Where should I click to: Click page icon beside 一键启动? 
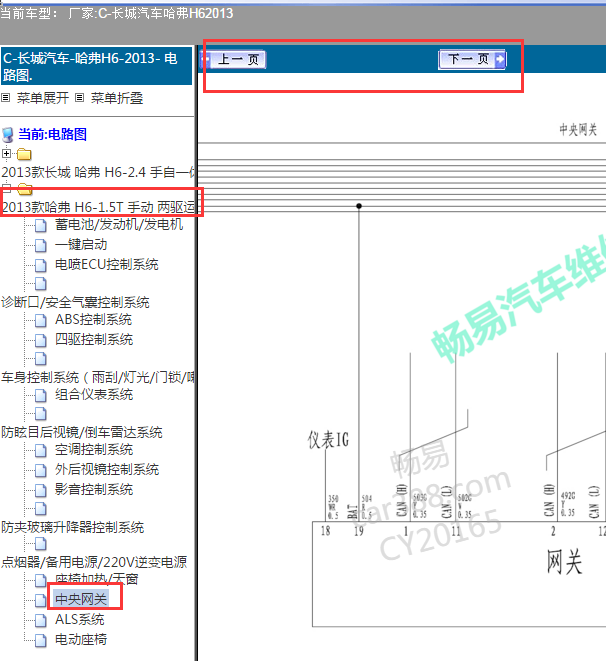(x=40, y=245)
